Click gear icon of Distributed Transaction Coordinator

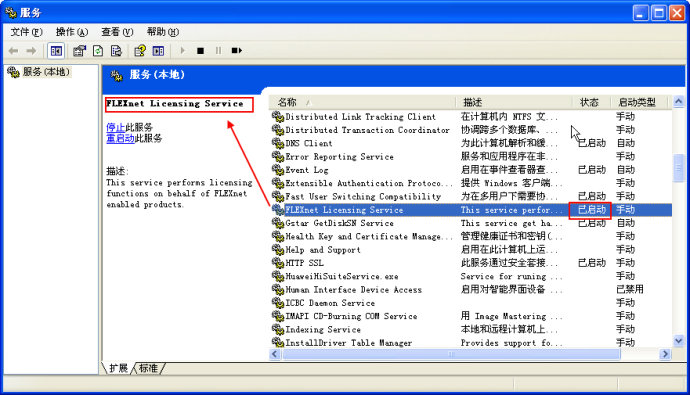278,130
